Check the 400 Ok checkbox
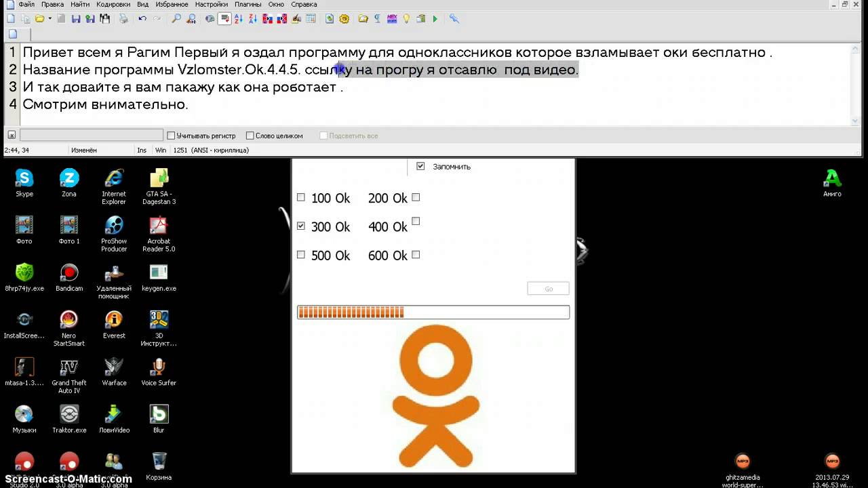868x488 pixels. (x=416, y=221)
